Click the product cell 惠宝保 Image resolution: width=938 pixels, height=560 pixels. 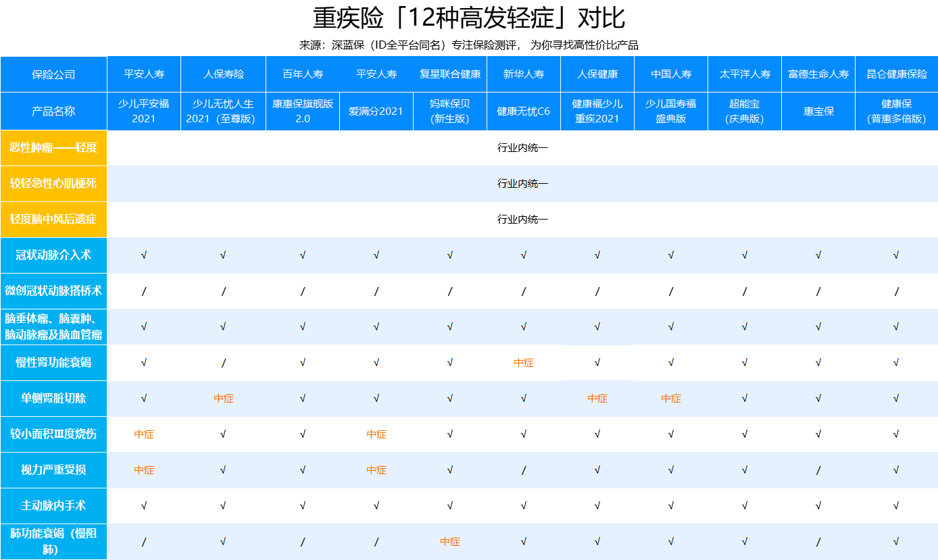[x=818, y=111]
